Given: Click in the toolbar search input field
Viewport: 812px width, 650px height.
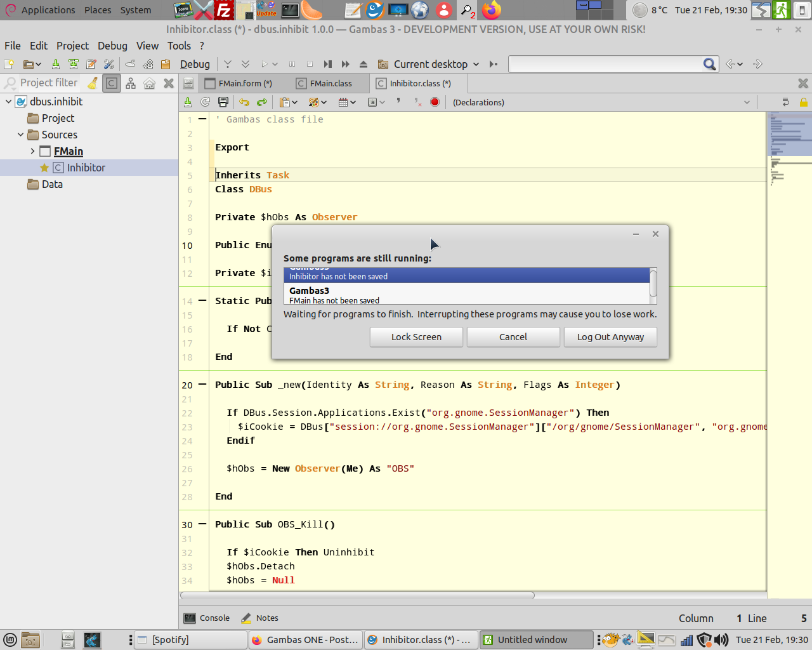Looking at the screenshot, I should tap(605, 64).
